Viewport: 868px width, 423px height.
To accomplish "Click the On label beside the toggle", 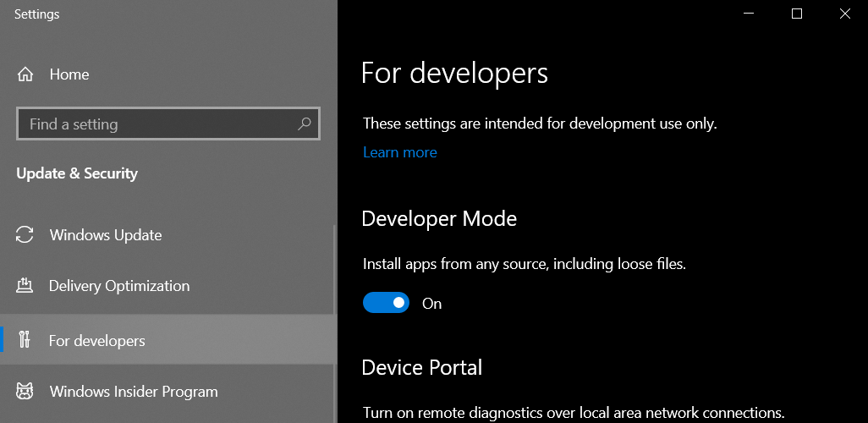I will pos(431,304).
